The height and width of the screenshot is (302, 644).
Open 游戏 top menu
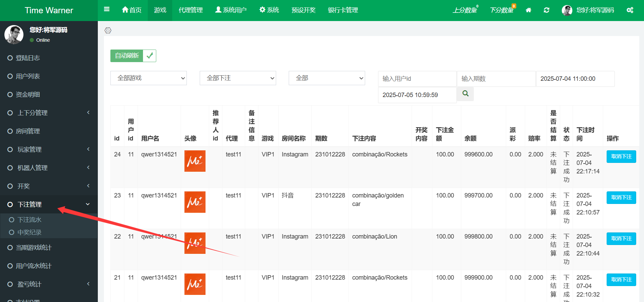point(160,10)
